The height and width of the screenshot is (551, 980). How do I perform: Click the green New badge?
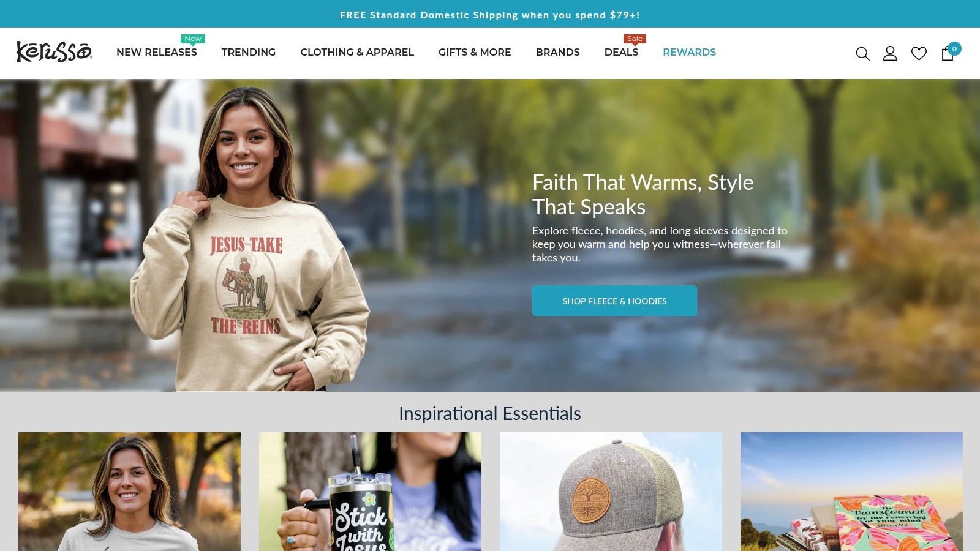coord(193,39)
